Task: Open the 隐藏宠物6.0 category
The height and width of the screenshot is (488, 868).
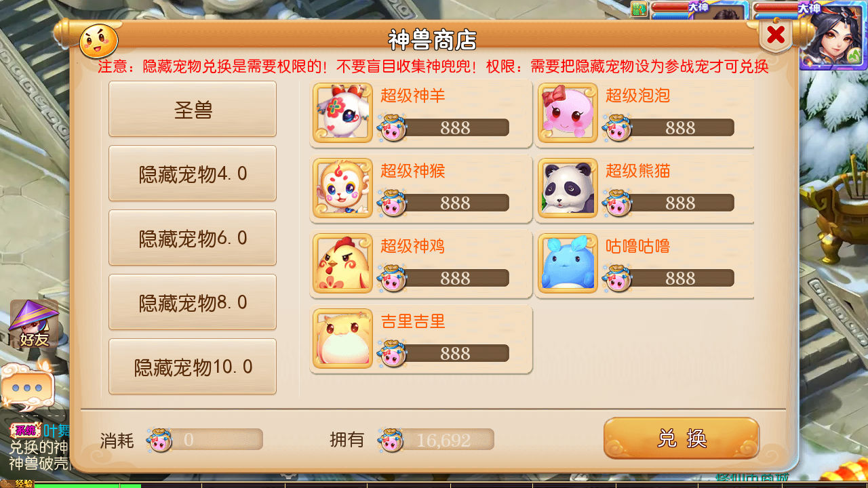Action: 193,238
